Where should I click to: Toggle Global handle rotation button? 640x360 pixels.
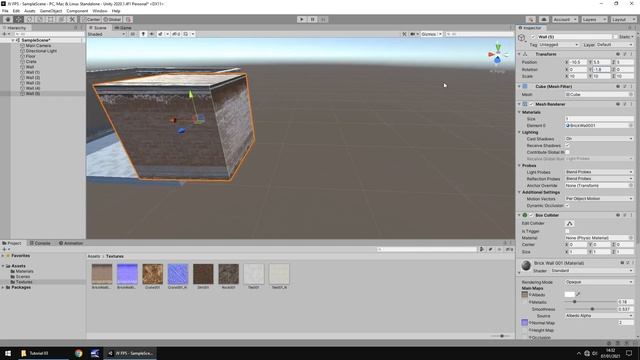pyautogui.click(x=112, y=20)
